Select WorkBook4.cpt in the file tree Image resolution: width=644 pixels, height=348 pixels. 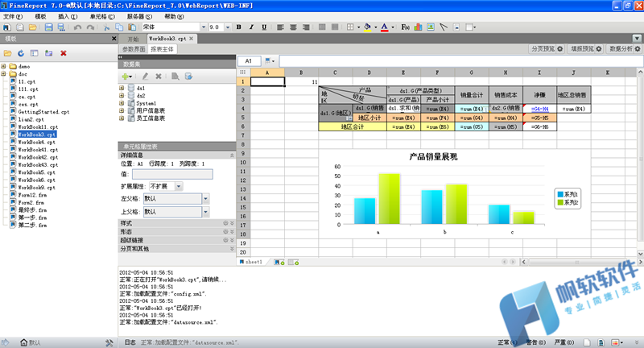[x=36, y=142]
